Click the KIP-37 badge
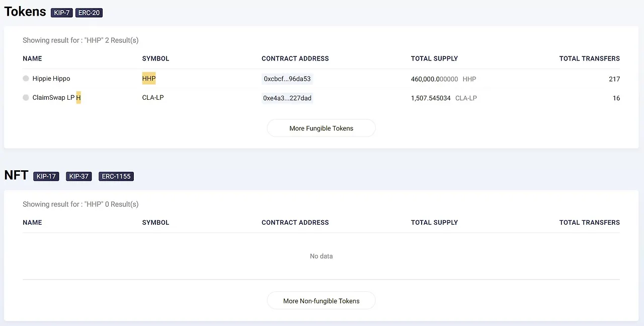644x326 pixels. pos(79,176)
